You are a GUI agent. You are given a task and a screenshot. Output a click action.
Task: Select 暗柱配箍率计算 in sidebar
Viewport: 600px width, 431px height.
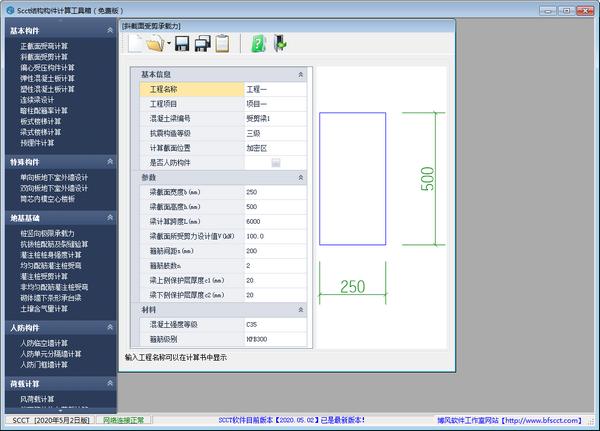[44, 111]
